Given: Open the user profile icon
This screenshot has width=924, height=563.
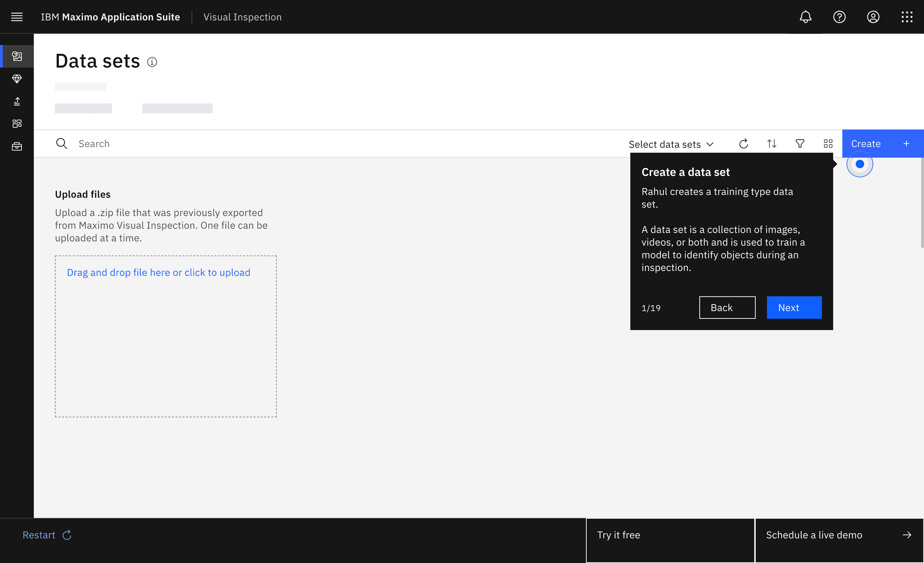Looking at the screenshot, I should pos(873,17).
